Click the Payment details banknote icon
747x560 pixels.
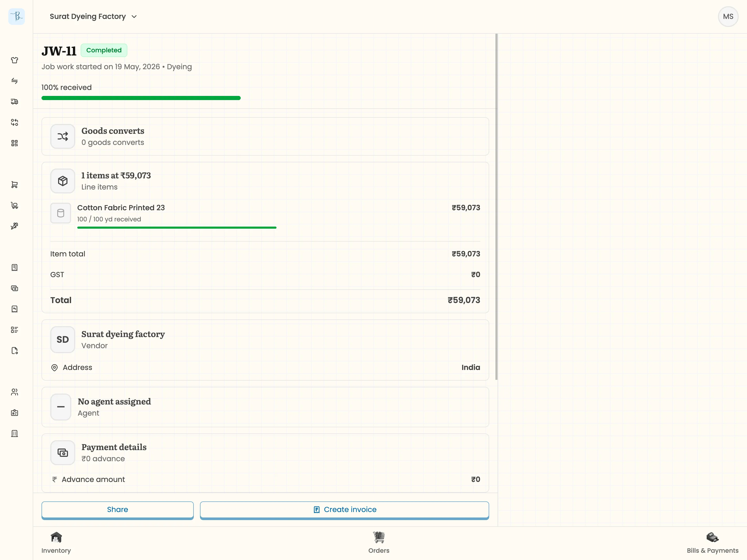click(63, 453)
